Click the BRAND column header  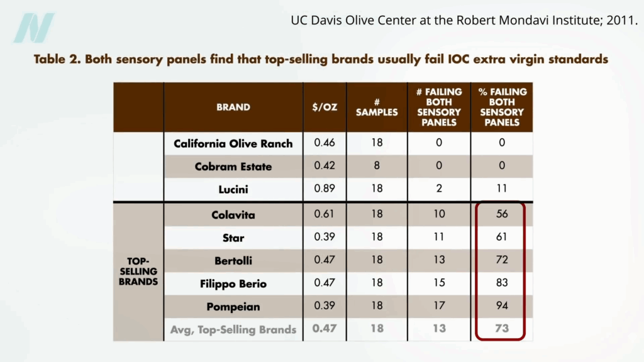(233, 107)
